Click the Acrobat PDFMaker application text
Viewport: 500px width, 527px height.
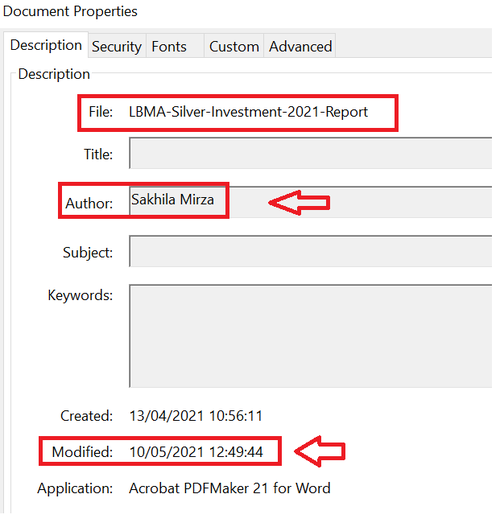230,488
